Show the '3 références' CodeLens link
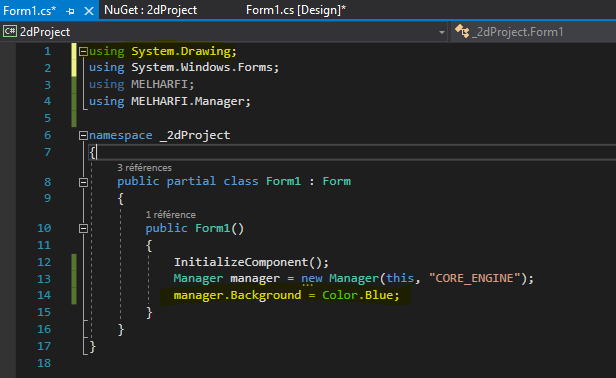The height and width of the screenshot is (378, 616). (144, 168)
